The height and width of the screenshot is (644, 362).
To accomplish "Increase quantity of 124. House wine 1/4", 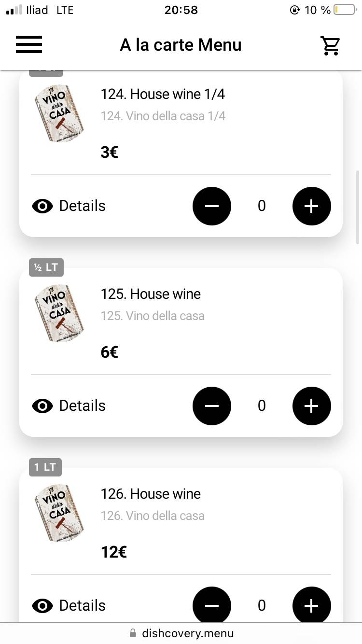I will click(x=311, y=206).
